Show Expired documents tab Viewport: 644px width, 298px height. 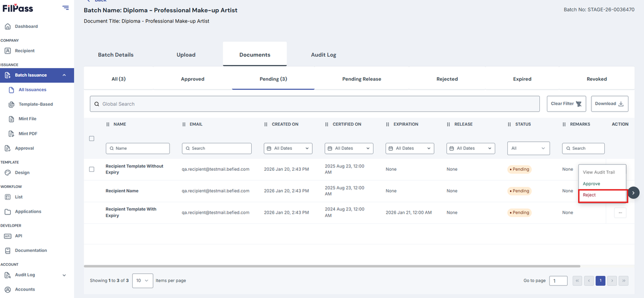point(522,79)
